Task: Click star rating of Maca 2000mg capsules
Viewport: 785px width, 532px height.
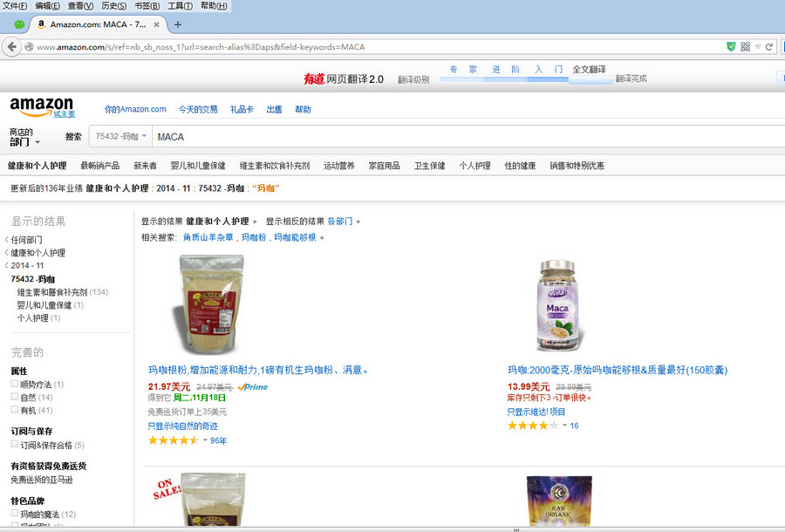Action: (x=533, y=426)
